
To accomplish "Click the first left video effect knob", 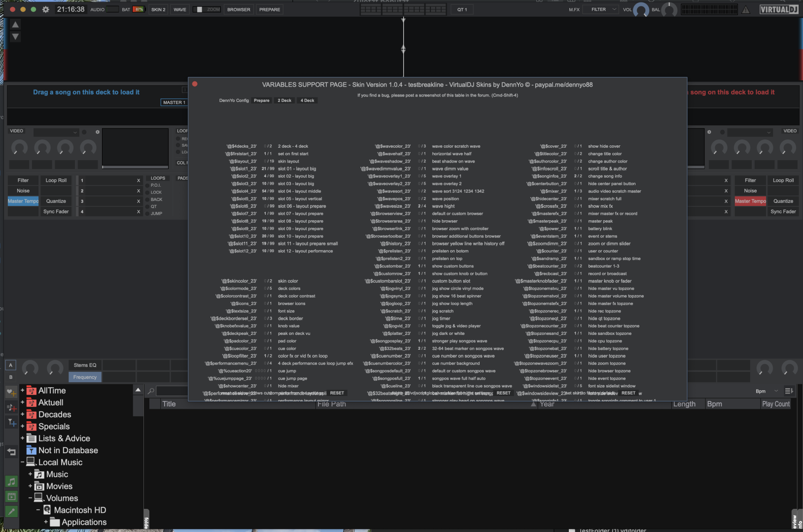I will click(19, 148).
